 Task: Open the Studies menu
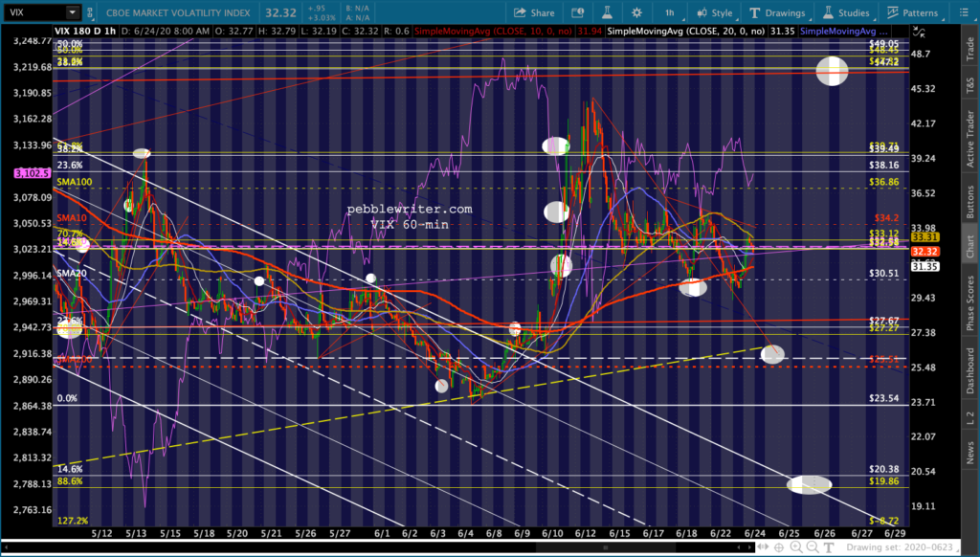(846, 12)
